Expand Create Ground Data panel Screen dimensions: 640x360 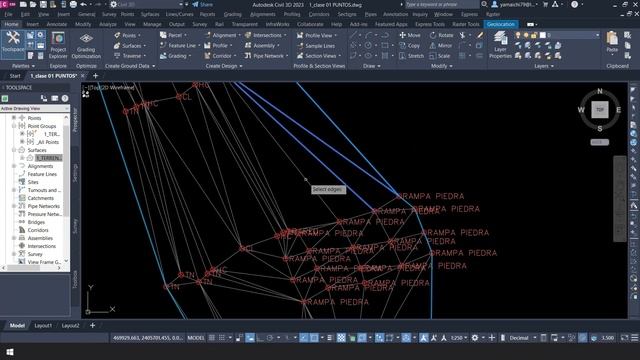(x=130, y=66)
